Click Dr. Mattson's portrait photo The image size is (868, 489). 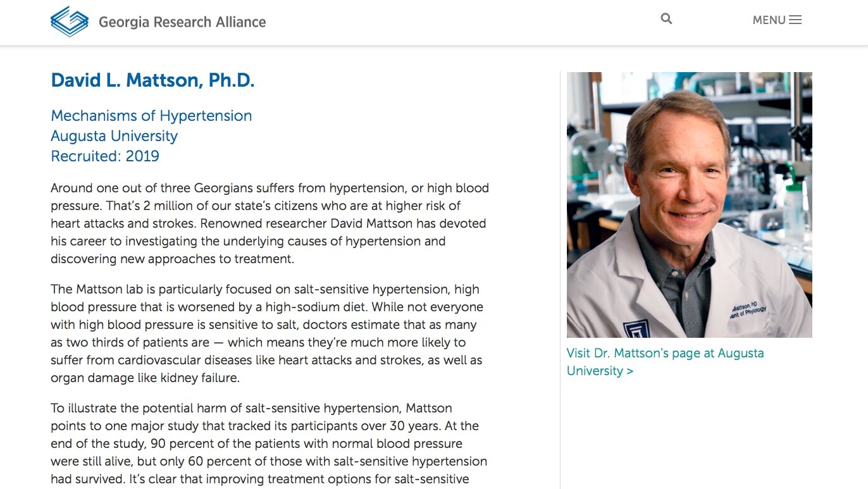point(689,204)
